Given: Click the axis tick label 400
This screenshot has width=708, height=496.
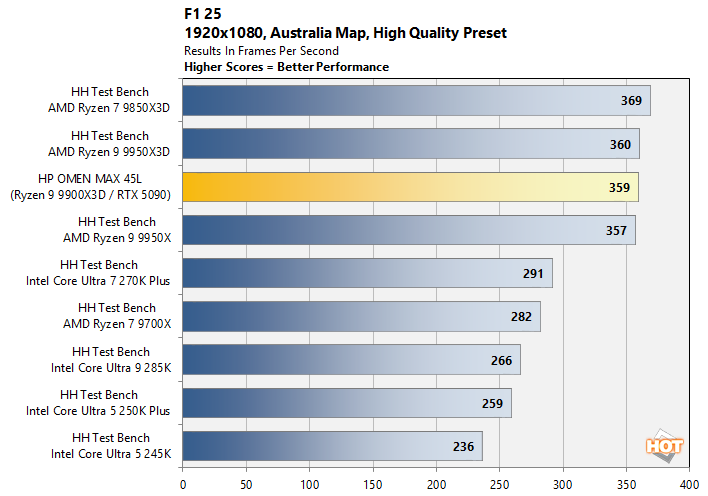Looking at the screenshot, I should (x=689, y=485).
